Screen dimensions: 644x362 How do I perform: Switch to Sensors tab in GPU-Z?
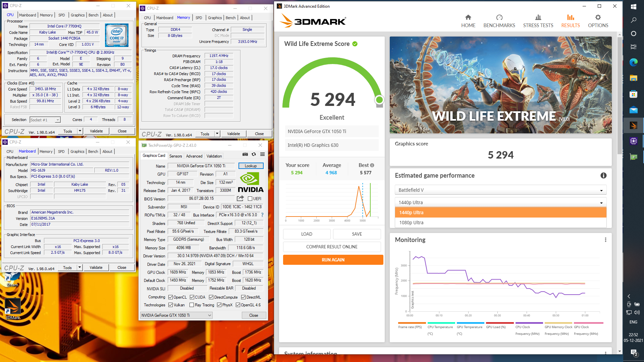click(x=175, y=156)
